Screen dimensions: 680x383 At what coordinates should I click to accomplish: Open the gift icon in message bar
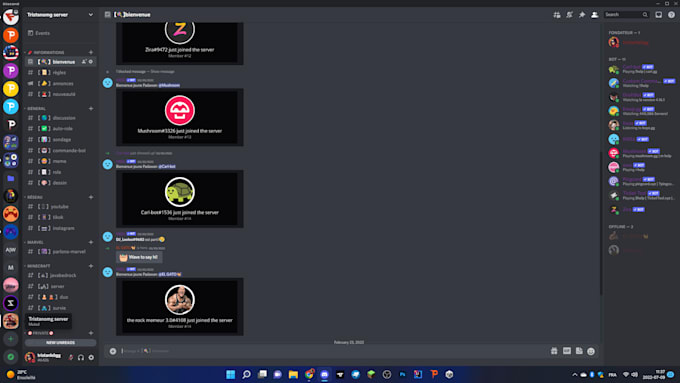(554, 351)
